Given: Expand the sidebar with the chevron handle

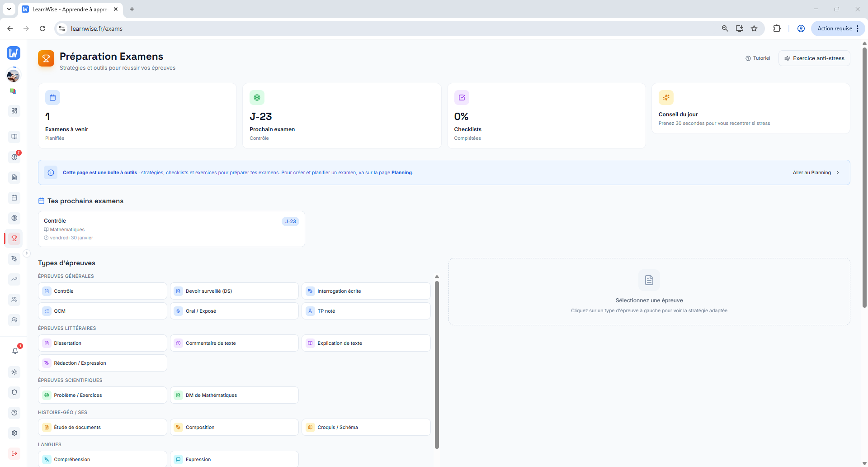Looking at the screenshot, I should [27, 253].
